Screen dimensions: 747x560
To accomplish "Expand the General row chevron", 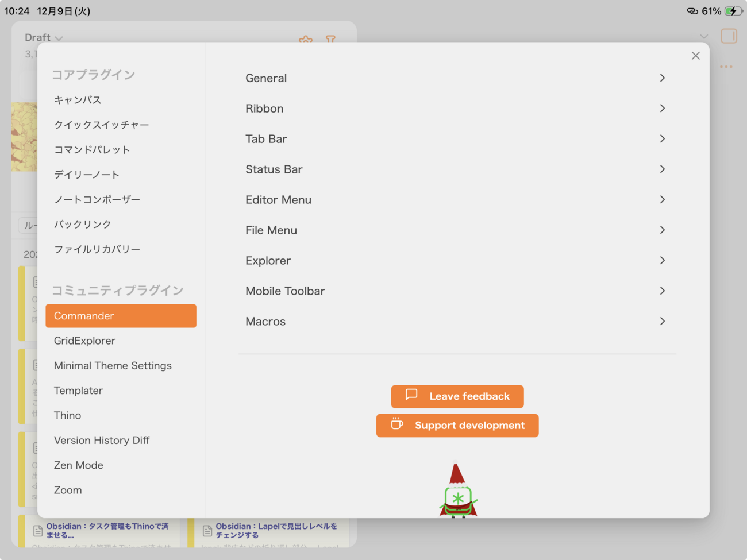I will pyautogui.click(x=663, y=78).
